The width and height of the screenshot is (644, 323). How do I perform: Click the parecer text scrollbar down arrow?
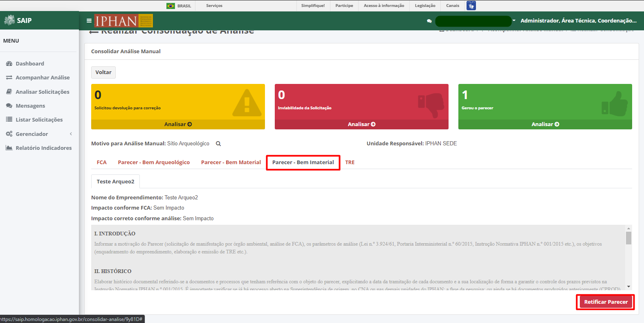pos(628,287)
